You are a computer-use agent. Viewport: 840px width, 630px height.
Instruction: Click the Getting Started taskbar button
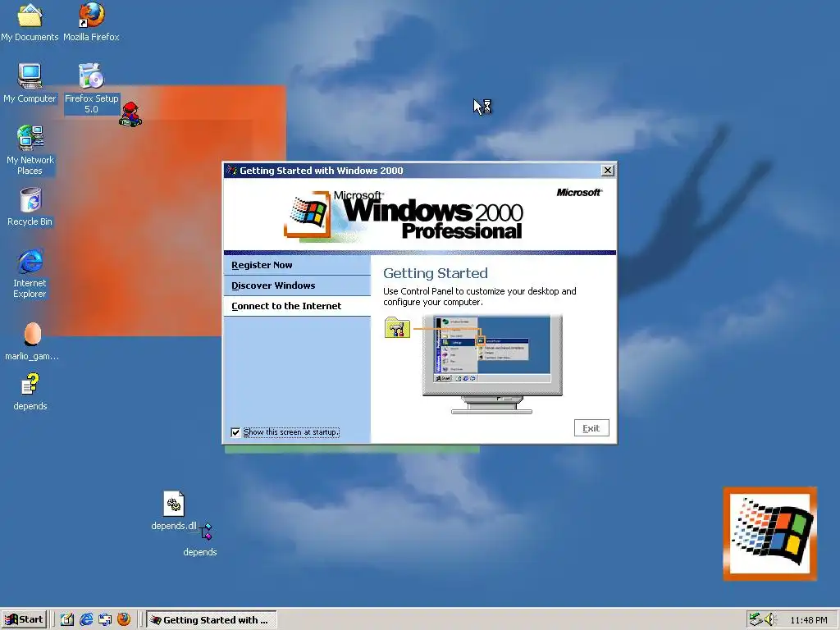click(212, 619)
